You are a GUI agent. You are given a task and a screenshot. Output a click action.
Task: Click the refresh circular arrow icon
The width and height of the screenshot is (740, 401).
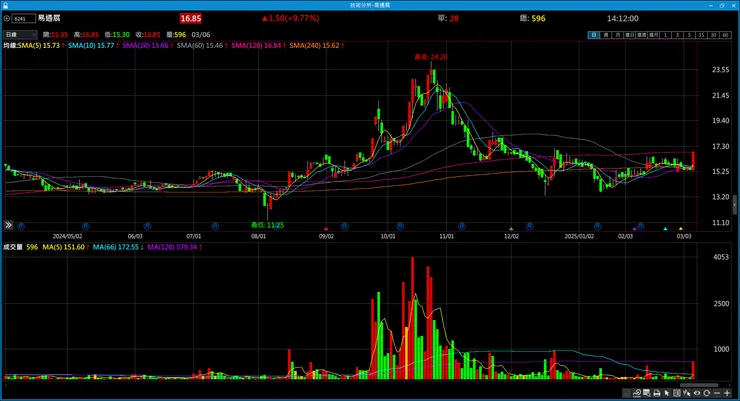pos(706,393)
